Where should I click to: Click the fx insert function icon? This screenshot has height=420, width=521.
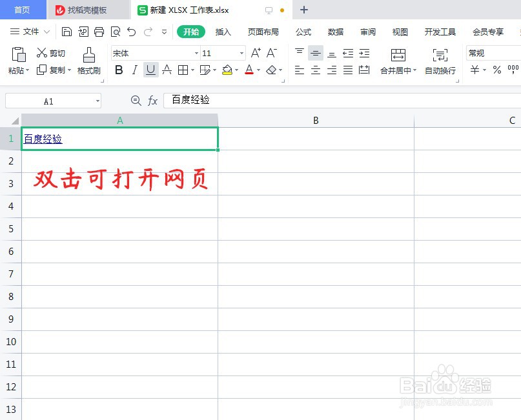(152, 100)
